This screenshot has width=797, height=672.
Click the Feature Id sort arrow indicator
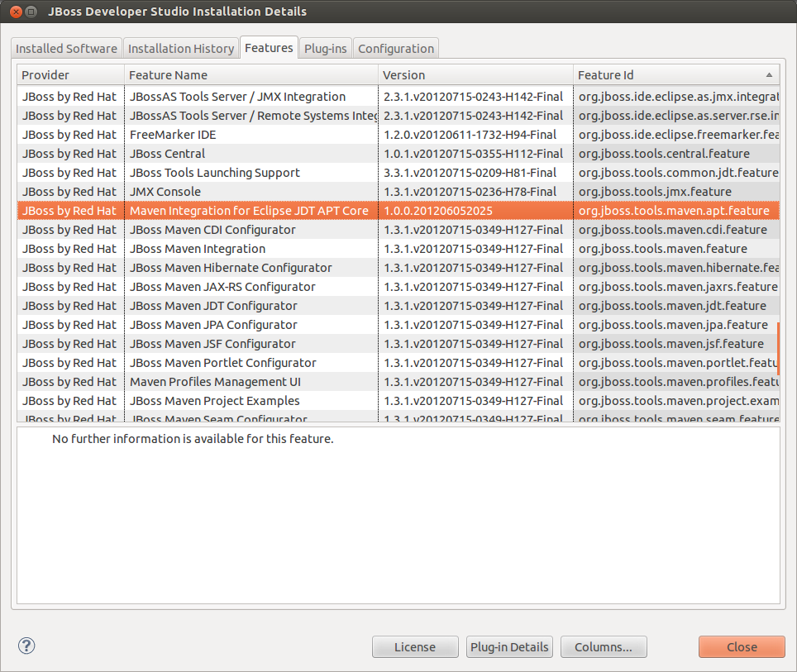pyautogui.click(x=769, y=74)
